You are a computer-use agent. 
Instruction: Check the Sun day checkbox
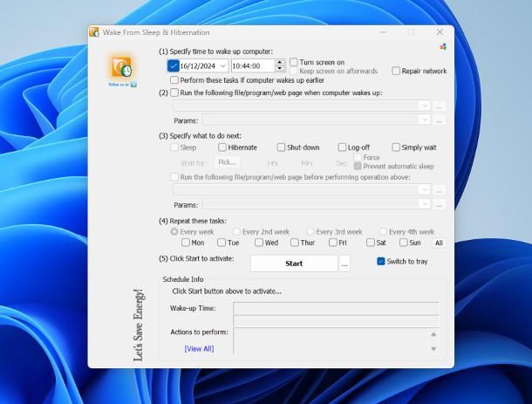pos(404,243)
